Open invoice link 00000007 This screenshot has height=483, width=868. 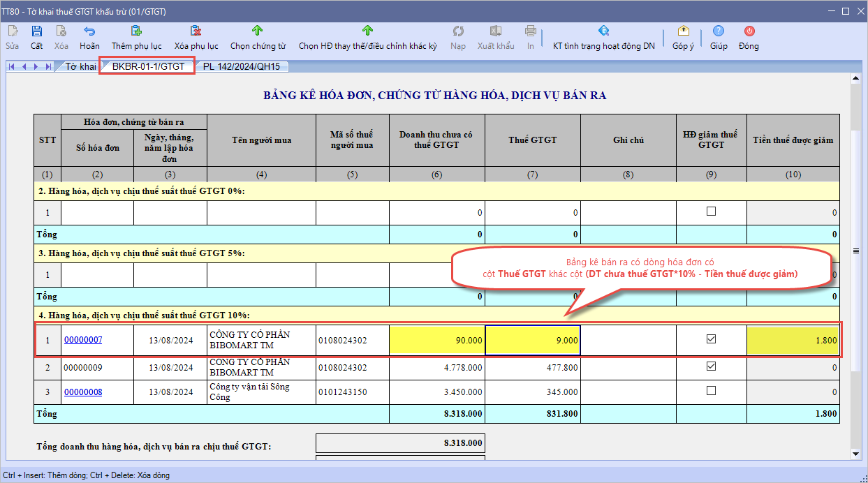[83, 340]
